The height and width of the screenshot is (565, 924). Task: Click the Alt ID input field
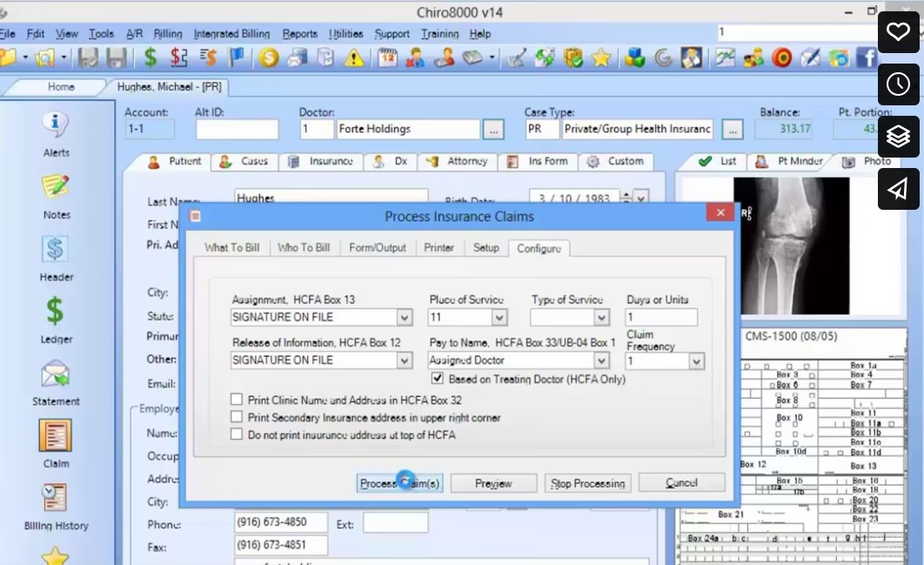237,129
